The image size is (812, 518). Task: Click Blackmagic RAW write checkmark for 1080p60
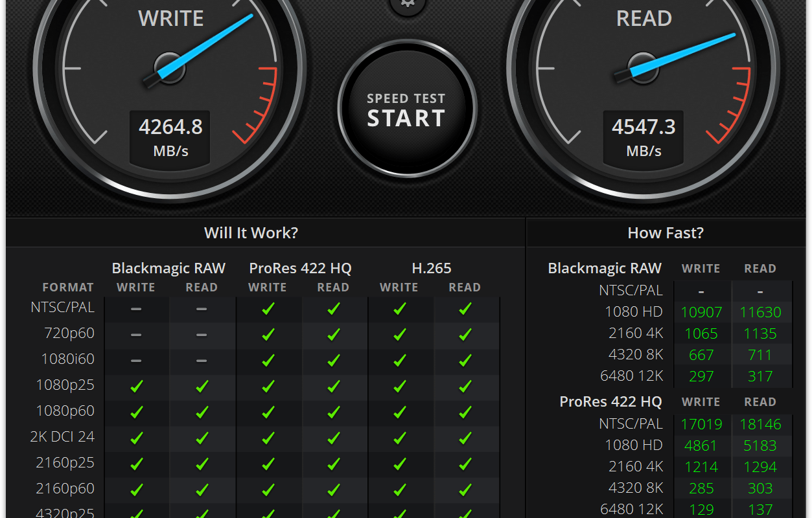tap(136, 412)
